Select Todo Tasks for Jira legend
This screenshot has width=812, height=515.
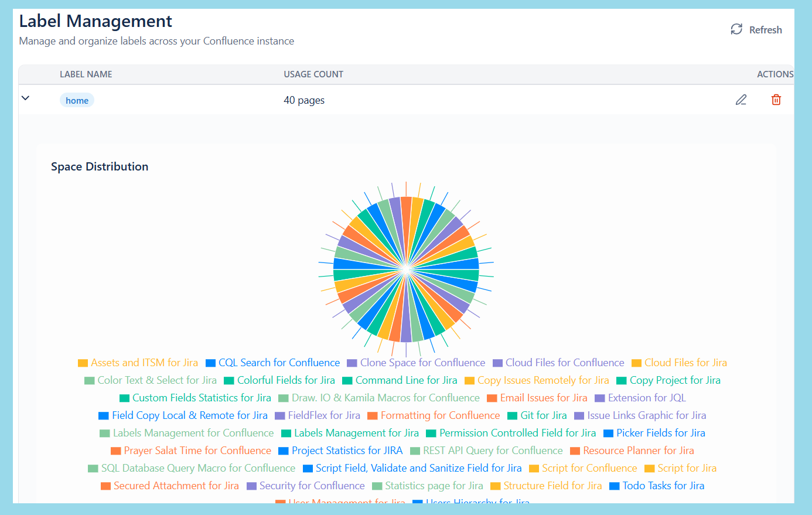[x=657, y=486]
